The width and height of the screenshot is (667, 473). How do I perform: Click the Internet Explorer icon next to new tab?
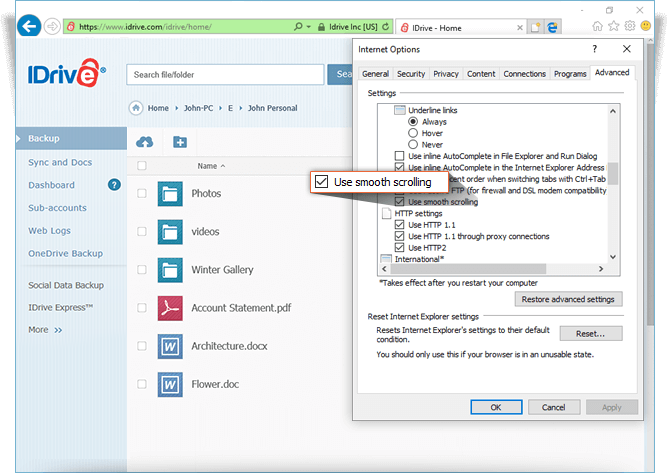[553, 28]
